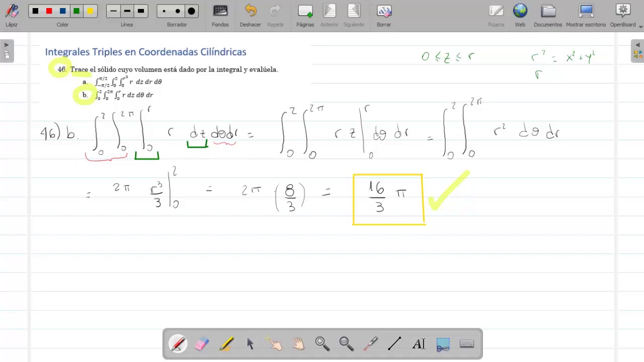
Task: Choose the small eraser size
Action: point(164,11)
